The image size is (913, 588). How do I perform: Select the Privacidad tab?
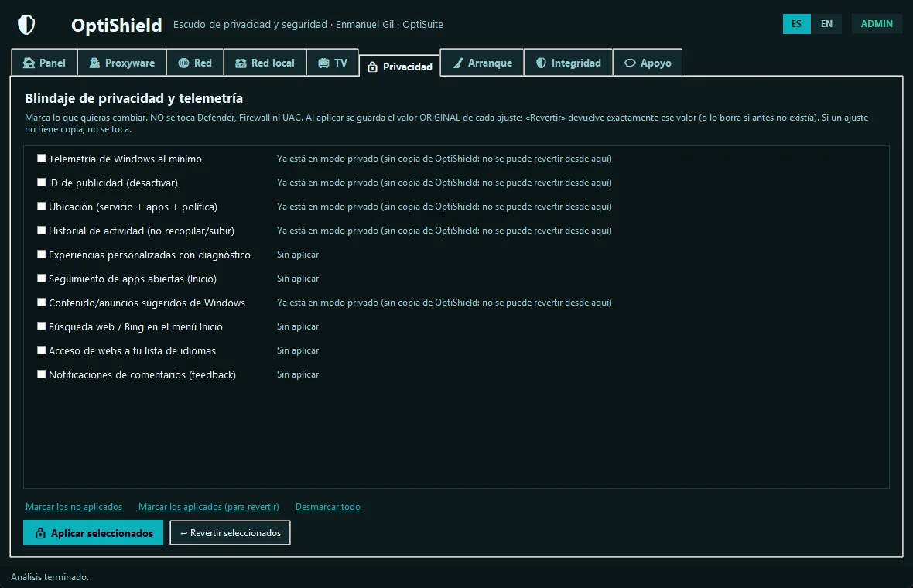400,67
